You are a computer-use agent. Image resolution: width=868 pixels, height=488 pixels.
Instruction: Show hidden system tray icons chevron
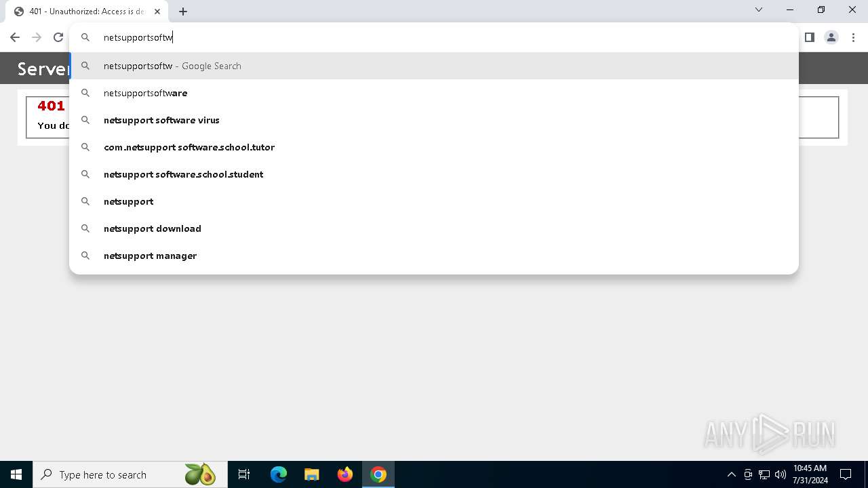[x=731, y=474]
